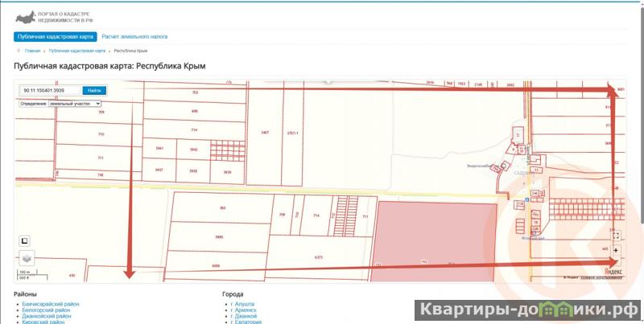Screen dimensions: 644x324
Task: Open the 'г. Армянск' city link
Action: tap(244, 310)
